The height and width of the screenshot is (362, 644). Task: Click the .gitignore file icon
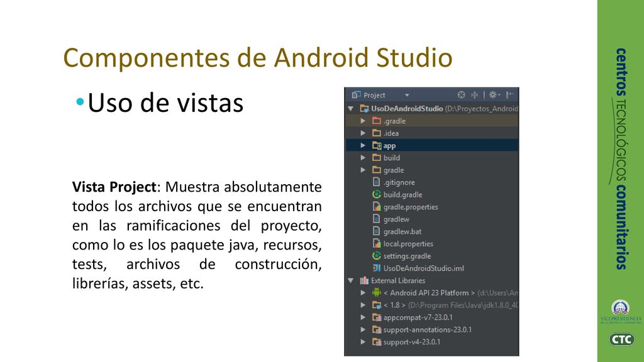click(376, 182)
